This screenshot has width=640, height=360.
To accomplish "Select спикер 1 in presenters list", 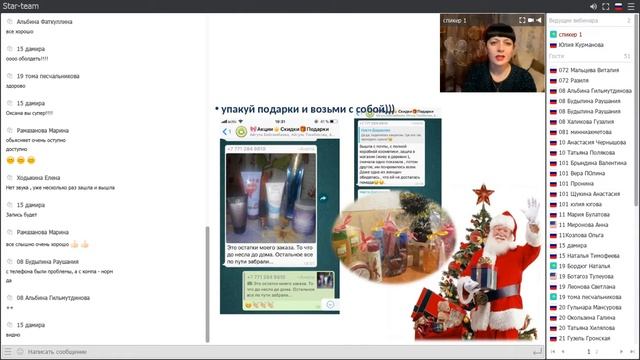I will click(x=570, y=34).
